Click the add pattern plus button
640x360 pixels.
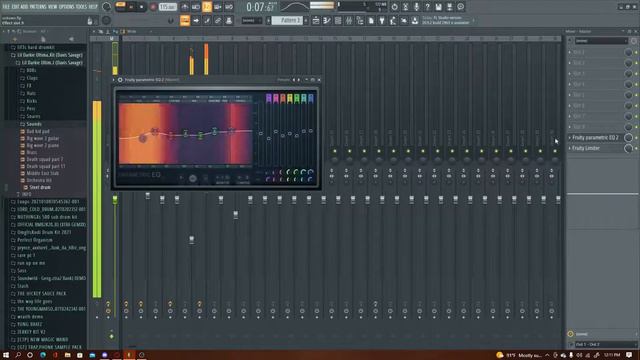[x=306, y=20]
